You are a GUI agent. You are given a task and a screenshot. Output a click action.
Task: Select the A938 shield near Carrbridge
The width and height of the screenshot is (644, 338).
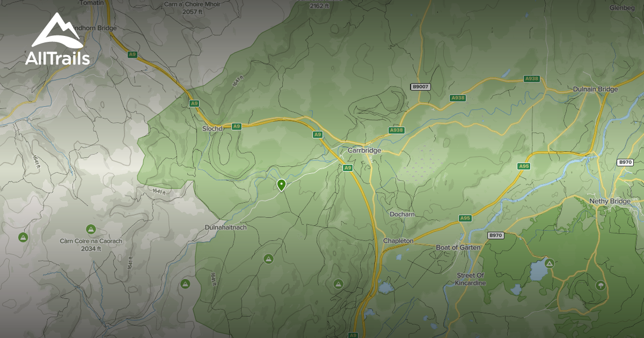[x=397, y=129]
